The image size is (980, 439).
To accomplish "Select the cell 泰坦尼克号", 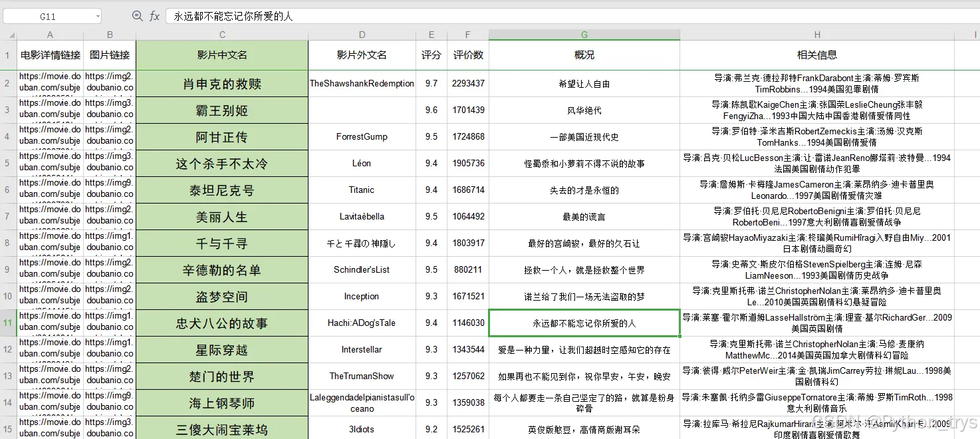I will (222, 190).
